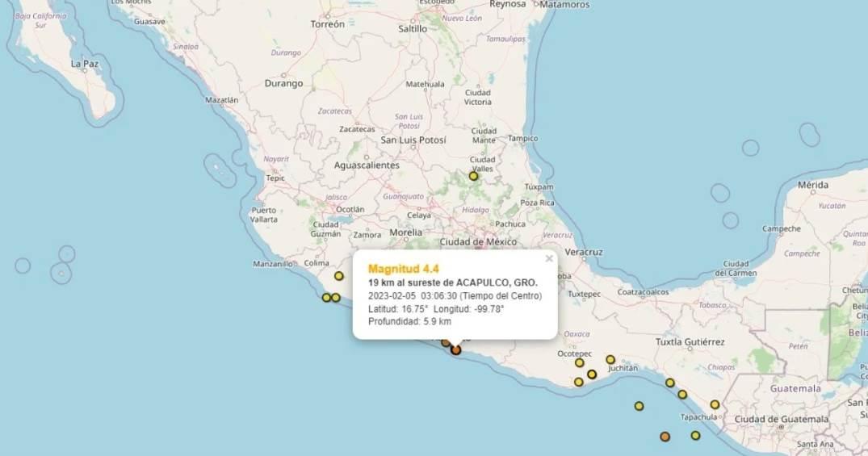
Task: Click the yellow marker directly below the Ocotepec label
Action: (x=579, y=362)
